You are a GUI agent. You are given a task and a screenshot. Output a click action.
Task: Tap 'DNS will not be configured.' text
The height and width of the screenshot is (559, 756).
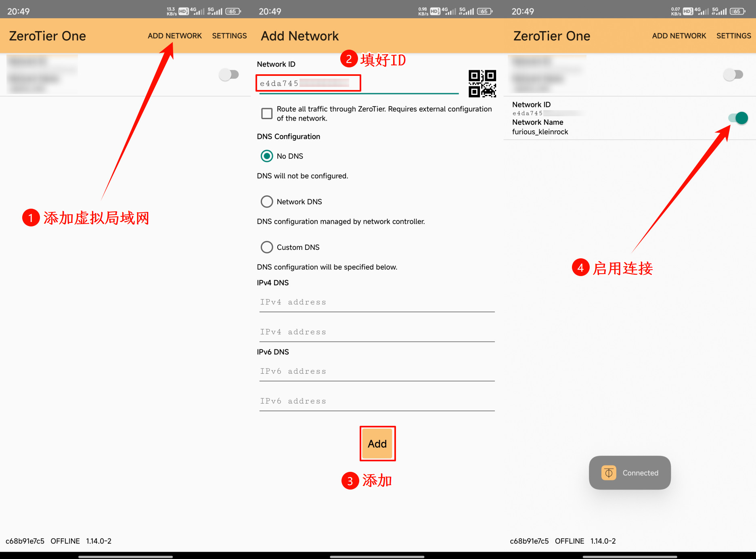pos(302,176)
